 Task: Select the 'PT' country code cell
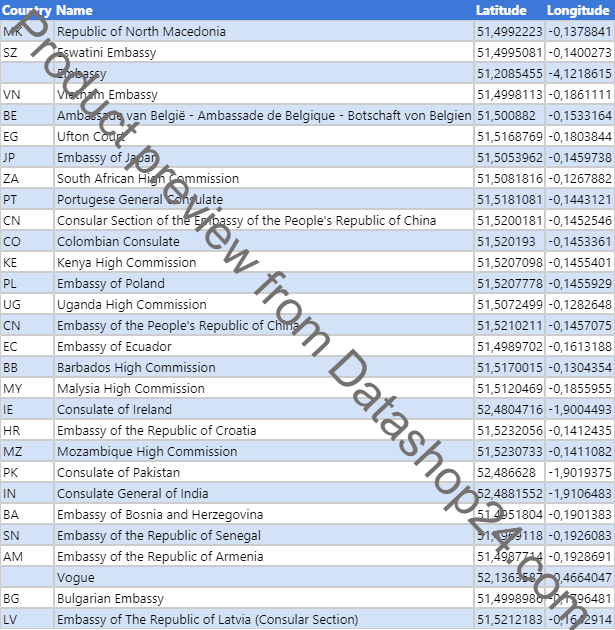[x=27, y=199]
